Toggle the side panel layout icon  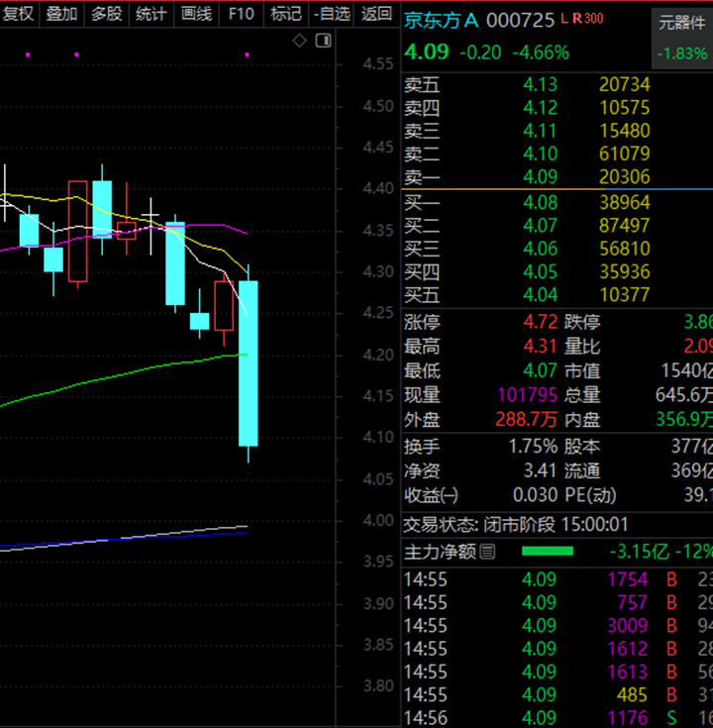[x=323, y=41]
